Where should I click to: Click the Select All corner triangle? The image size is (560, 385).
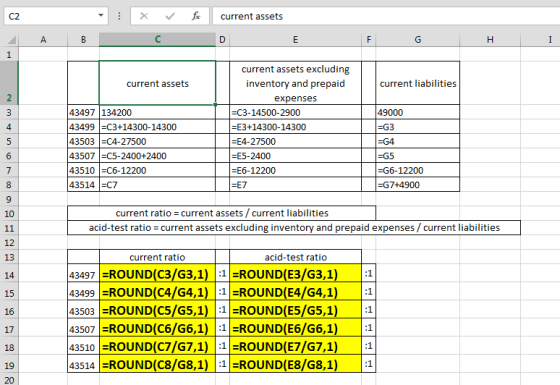pyautogui.click(x=12, y=40)
